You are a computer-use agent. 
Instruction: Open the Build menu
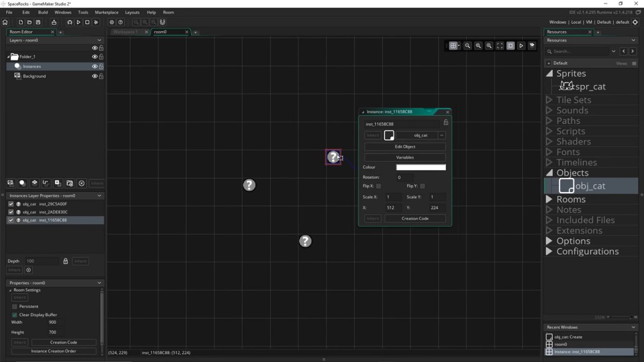pyautogui.click(x=43, y=12)
